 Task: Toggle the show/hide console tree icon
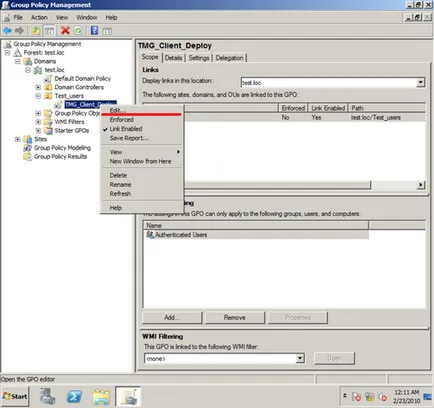click(x=49, y=31)
